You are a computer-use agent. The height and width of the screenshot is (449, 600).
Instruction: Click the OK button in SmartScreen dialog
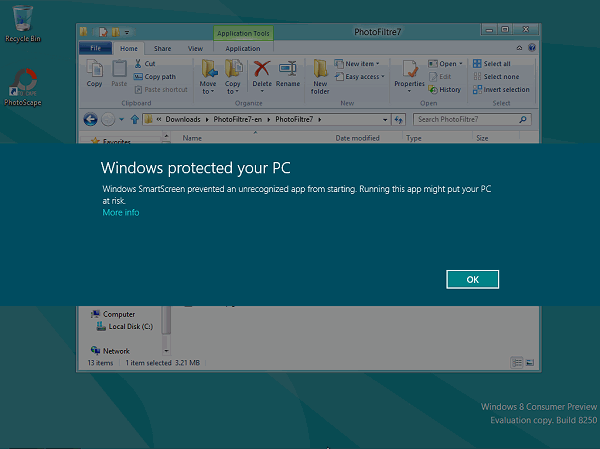(472, 279)
